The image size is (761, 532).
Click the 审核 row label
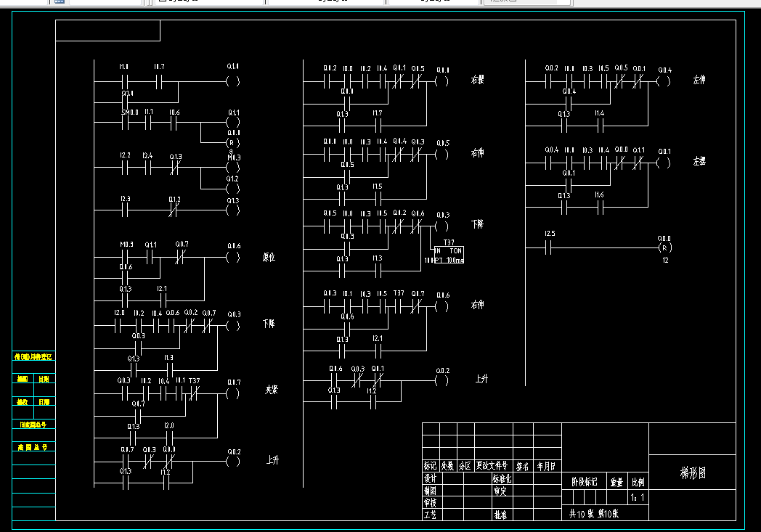[430, 503]
